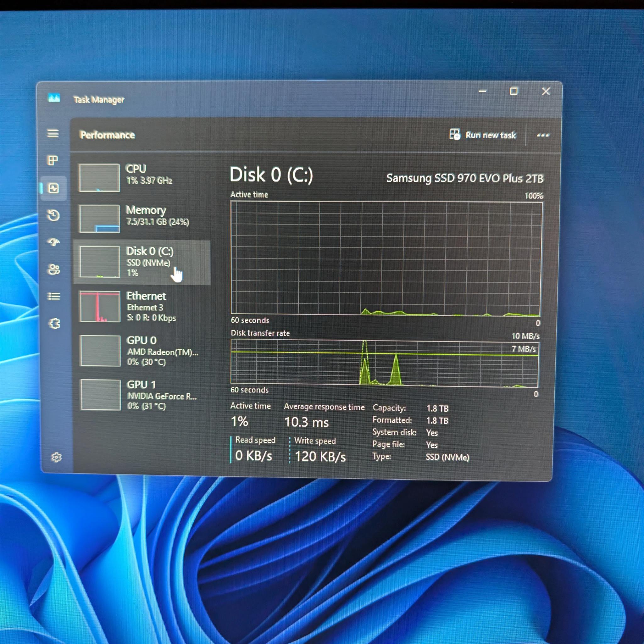Open the Users page icon
Screen dimensions: 644x644
pos(54,269)
